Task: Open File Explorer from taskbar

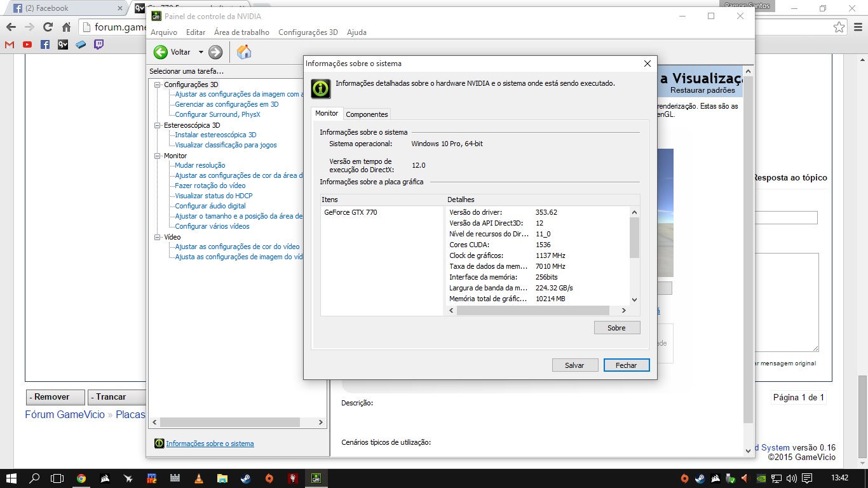Action: 222,478
